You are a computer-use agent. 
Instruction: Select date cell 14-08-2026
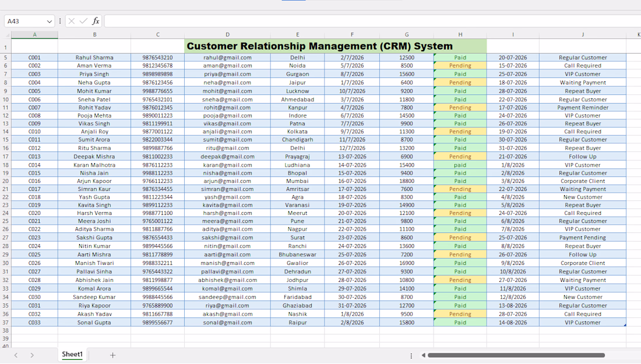pos(513,322)
